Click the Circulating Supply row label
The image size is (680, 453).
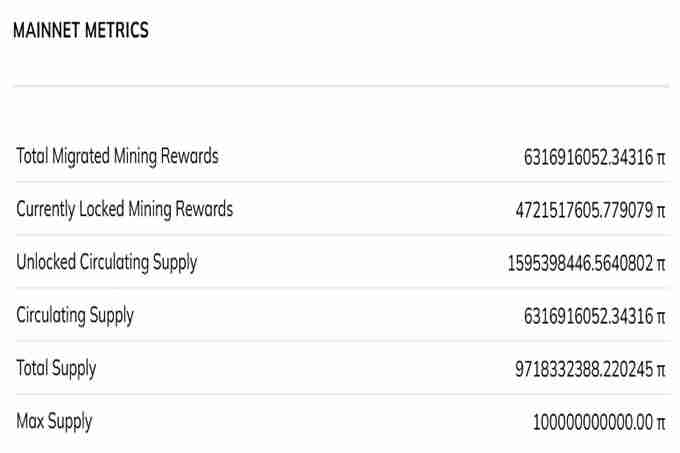pos(75,315)
